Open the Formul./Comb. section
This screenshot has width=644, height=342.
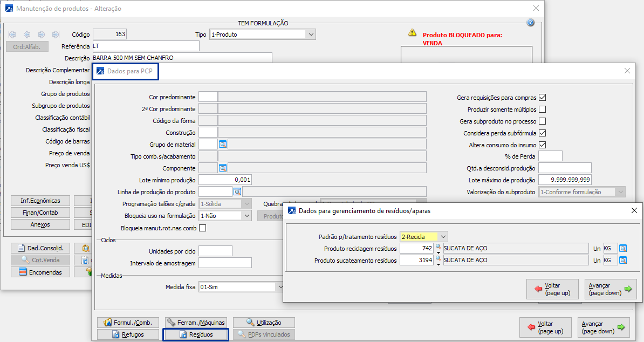(x=128, y=323)
